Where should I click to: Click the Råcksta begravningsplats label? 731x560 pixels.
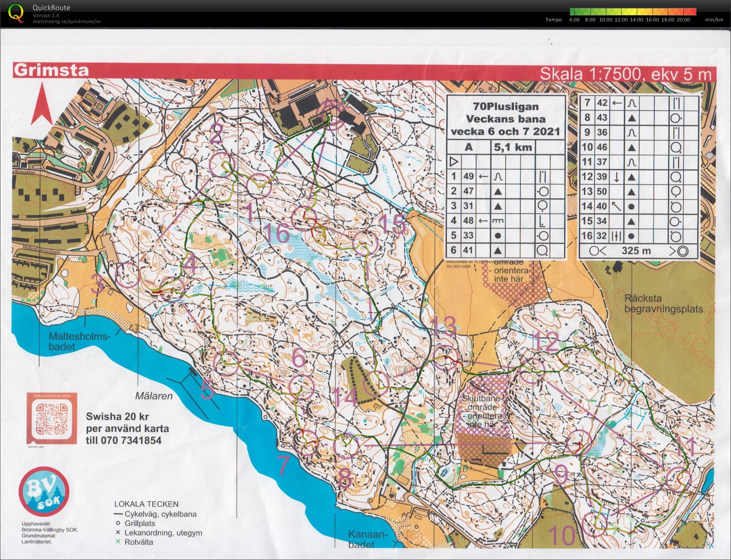point(663,304)
